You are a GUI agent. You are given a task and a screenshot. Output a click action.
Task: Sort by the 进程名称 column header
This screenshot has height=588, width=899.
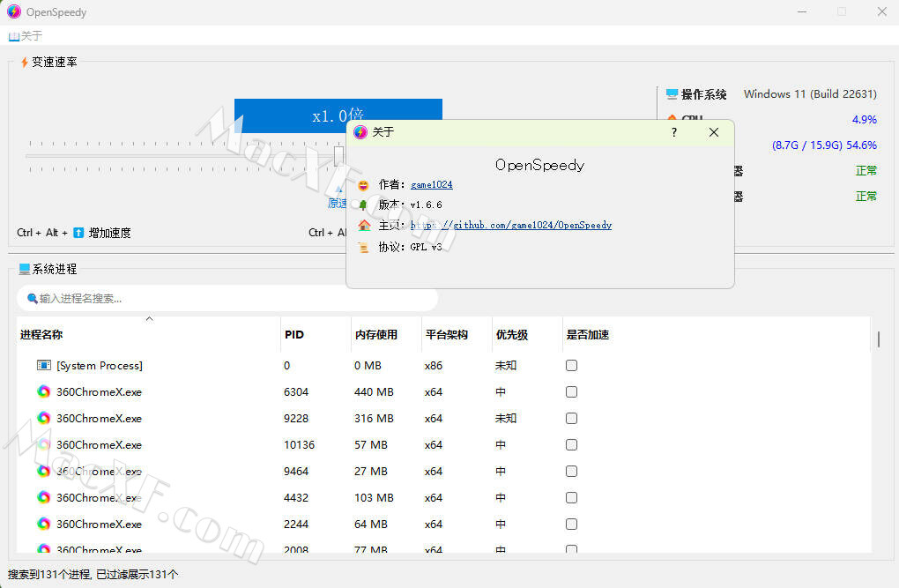(148, 334)
